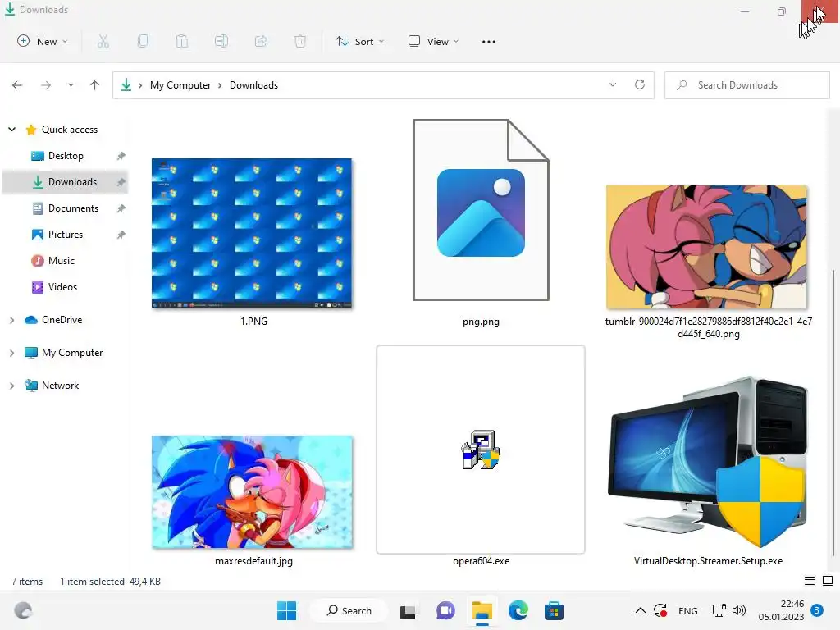
Task: Expand the address bar history dropdown
Action: click(x=613, y=84)
